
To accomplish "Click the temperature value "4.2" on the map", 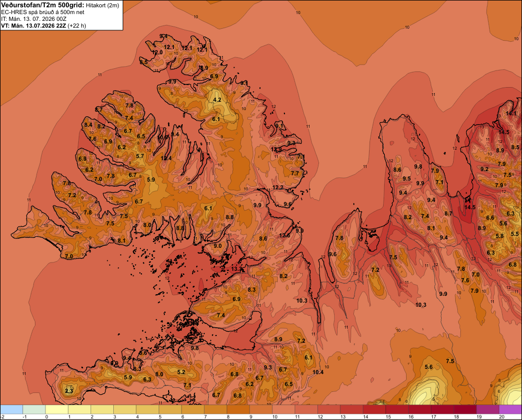I will [217, 100].
